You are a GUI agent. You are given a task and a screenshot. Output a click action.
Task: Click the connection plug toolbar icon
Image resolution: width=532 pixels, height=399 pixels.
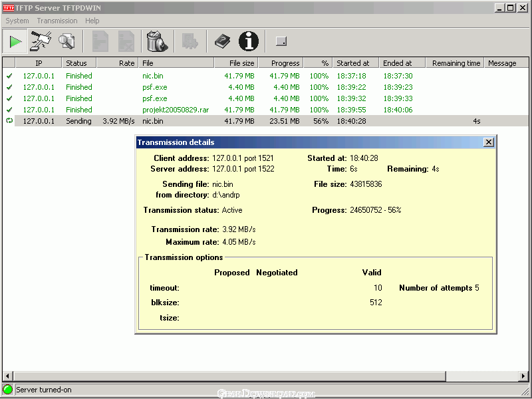coord(41,41)
